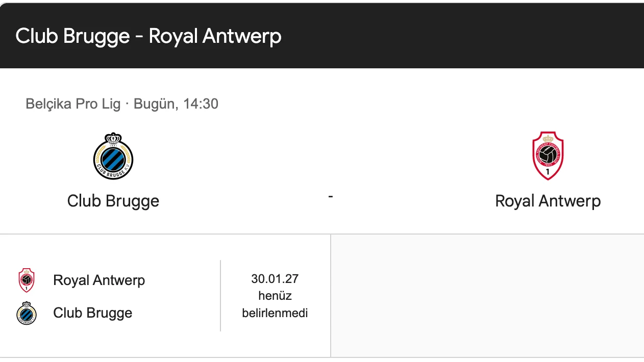Select the small Club Brugge crest in fixture row

[27, 313]
